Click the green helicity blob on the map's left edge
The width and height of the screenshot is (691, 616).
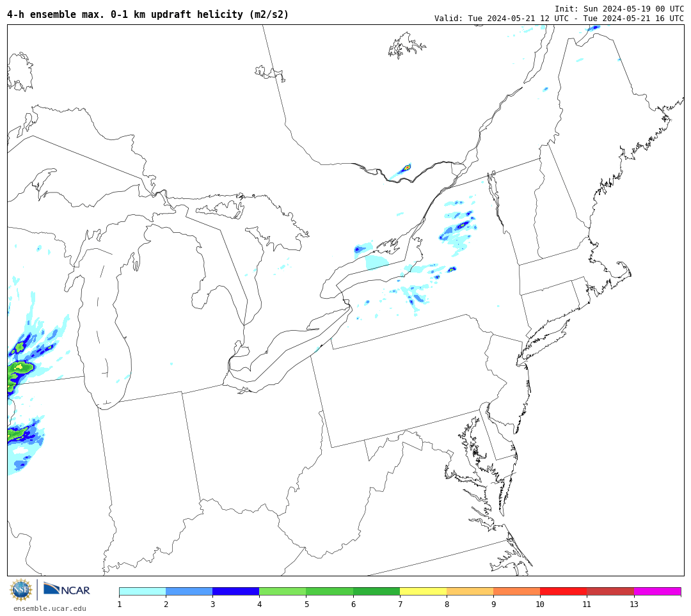coord(20,367)
